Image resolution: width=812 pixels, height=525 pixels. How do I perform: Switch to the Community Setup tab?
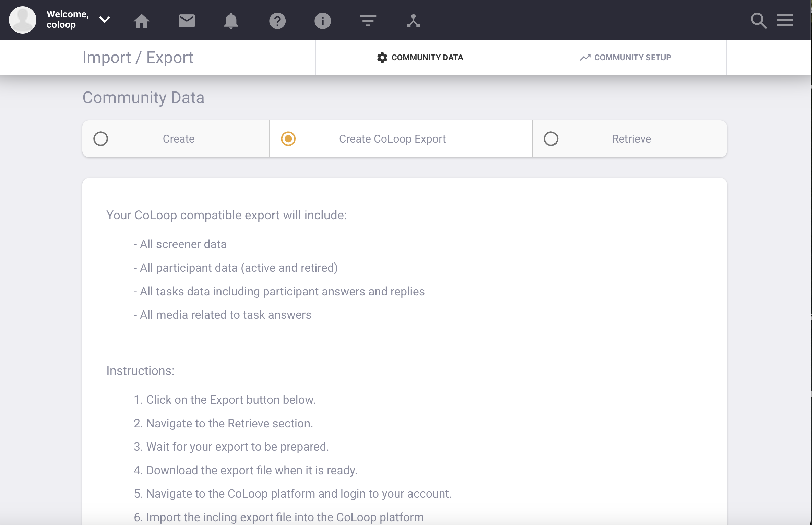pos(624,58)
